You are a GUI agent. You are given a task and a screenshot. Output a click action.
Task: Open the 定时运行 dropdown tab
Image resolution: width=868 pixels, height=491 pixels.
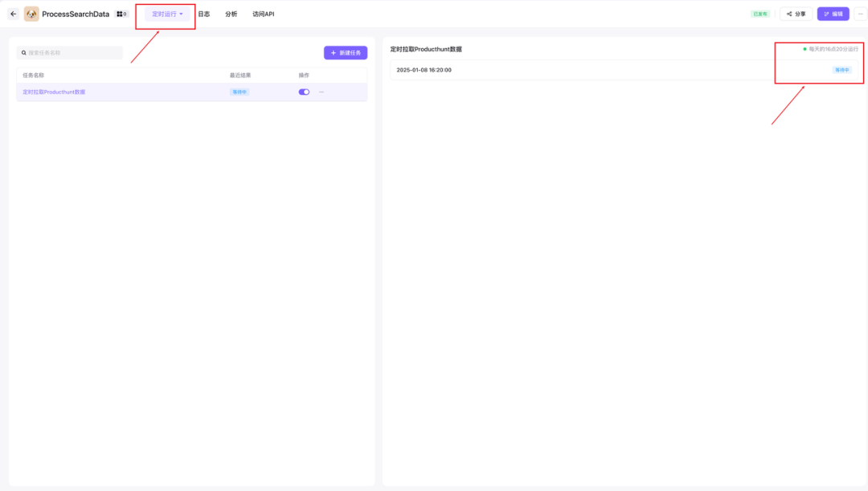(167, 14)
